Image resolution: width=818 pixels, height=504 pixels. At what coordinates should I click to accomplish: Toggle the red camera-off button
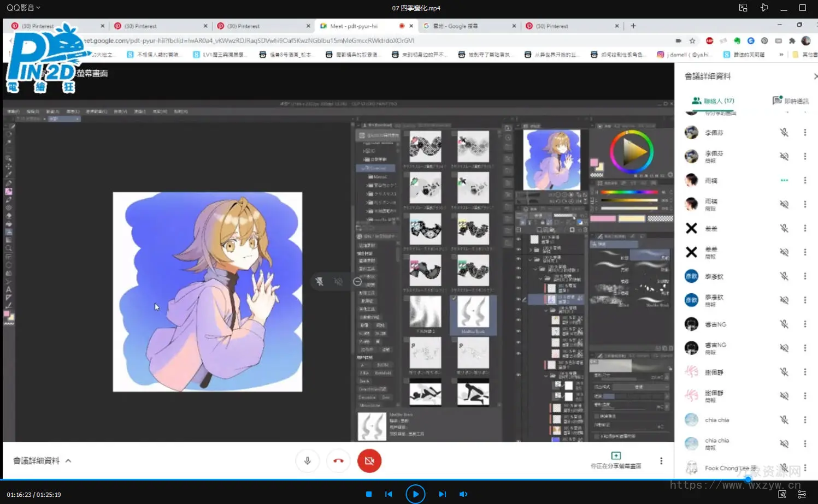point(369,461)
